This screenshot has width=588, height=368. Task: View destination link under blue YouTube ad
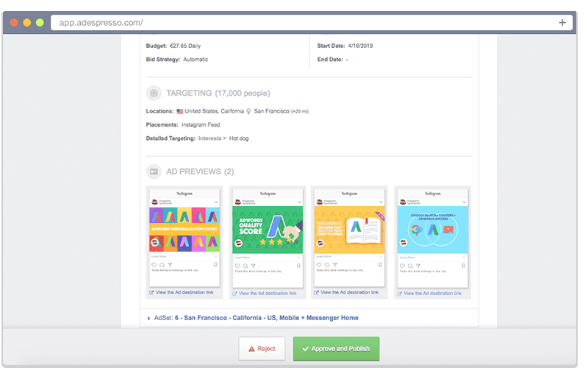coord(433,293)
